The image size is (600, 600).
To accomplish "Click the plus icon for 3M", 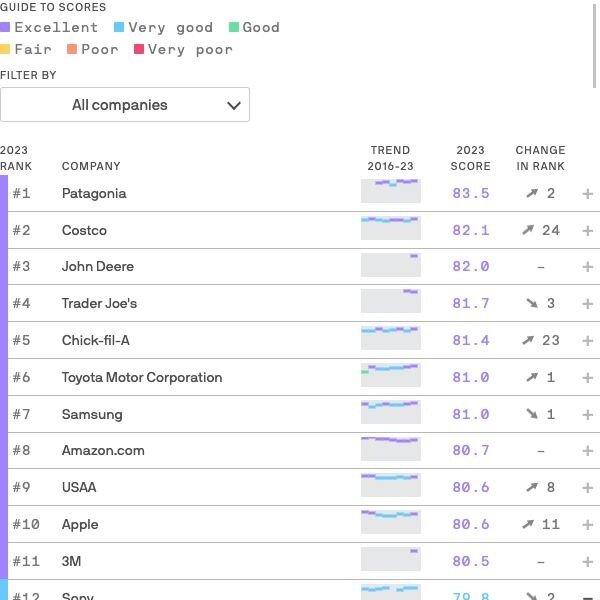I will (x=587, y=562).
